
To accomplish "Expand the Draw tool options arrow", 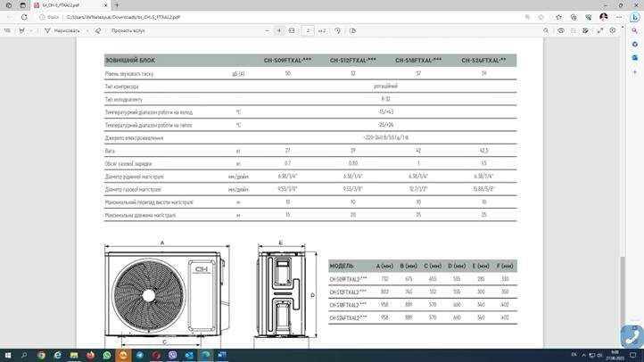I will (x=87, y=30).
